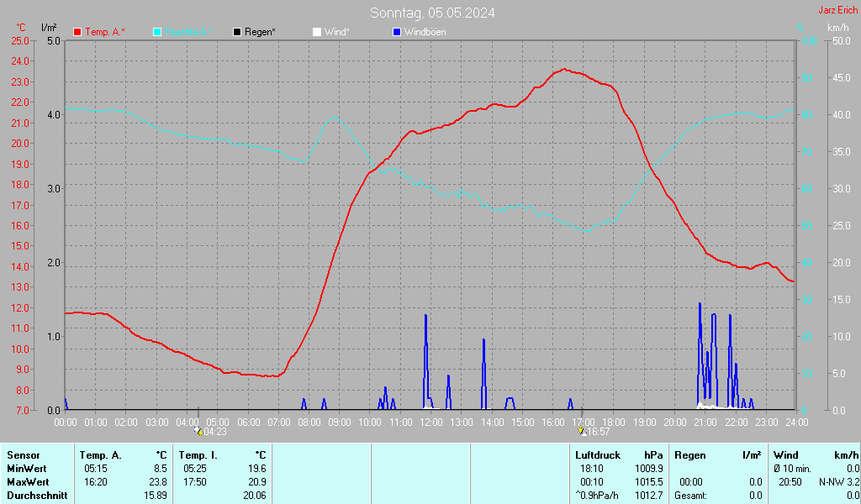Click the indoor minimum value 19.6
The image size is (861, 504).
257,469
